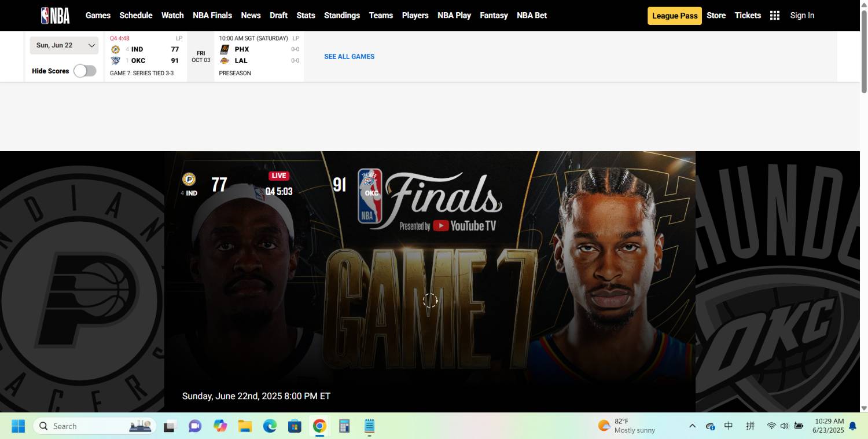Open Microsoft Store from the taskbar

(x=295, y=426)
